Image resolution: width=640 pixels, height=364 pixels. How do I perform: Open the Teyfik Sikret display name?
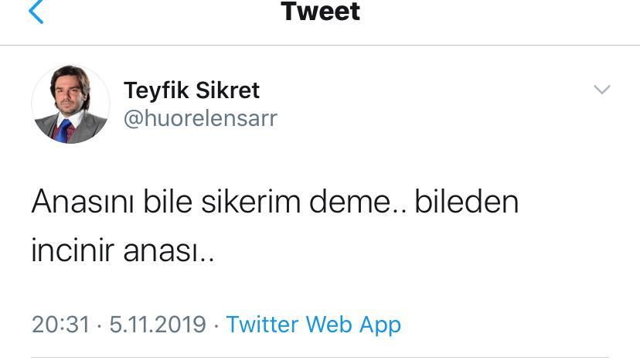point(192,90)
